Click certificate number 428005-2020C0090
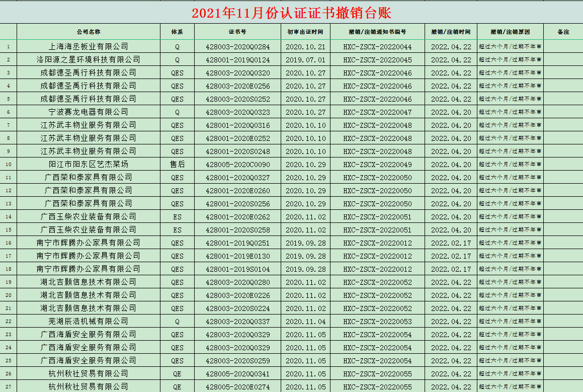This screenshot has height=392, width=583. coord(237,165)
